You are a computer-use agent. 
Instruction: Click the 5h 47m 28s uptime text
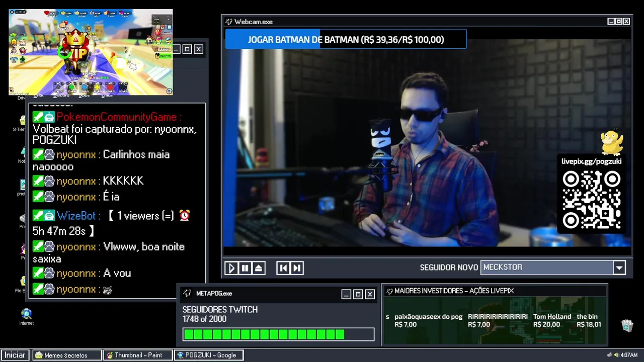[x=58, y=231]
